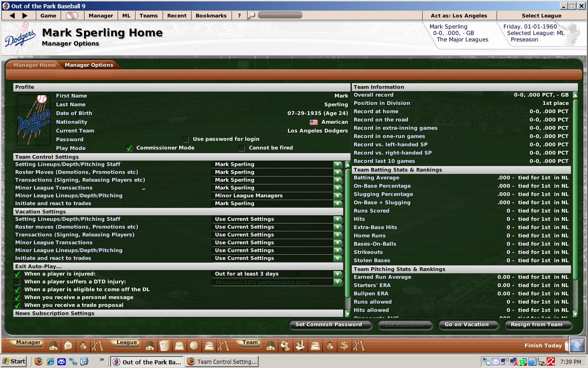Screen dimensions: 588x368
Task: Click the Manager mail envelope icon
Action: (68, 345)
